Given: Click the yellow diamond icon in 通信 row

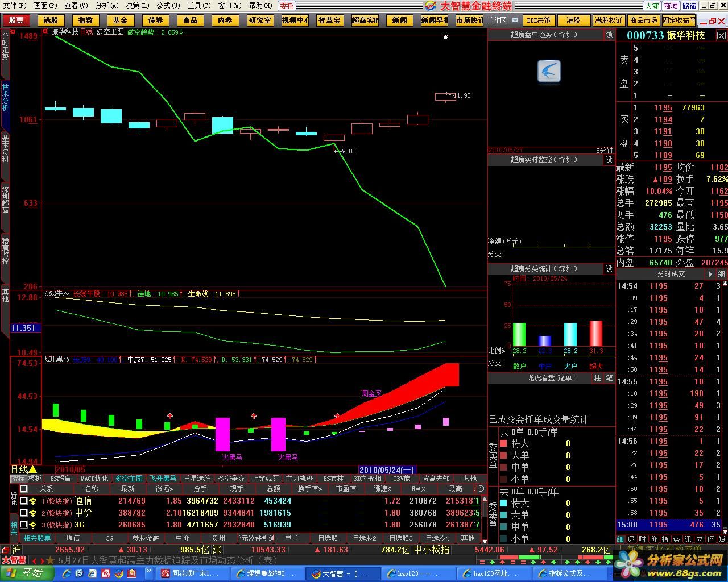Looking at the screenshot, I should [33, 501].
